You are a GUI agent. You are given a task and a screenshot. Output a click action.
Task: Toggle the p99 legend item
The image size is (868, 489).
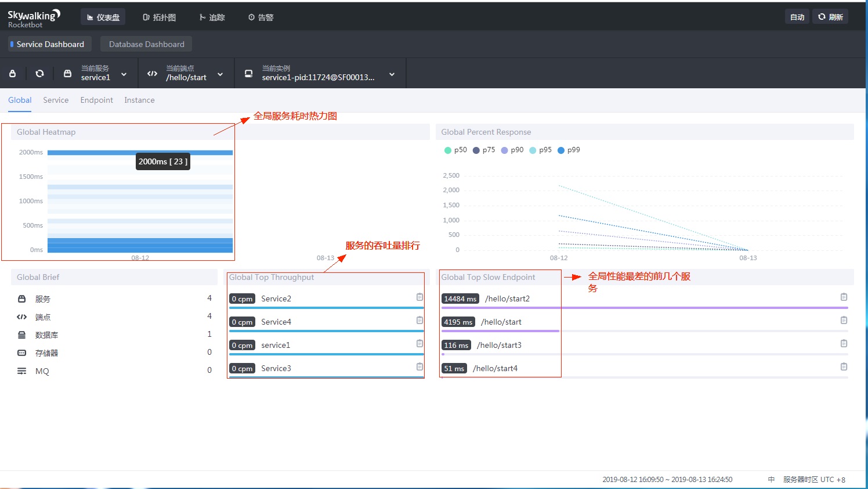(569, 150)
